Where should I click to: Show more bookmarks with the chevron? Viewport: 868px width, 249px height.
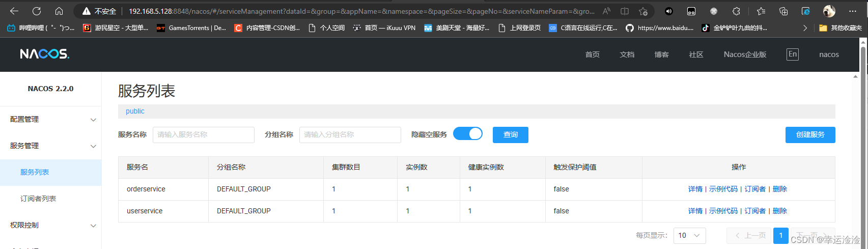point(805,28)
